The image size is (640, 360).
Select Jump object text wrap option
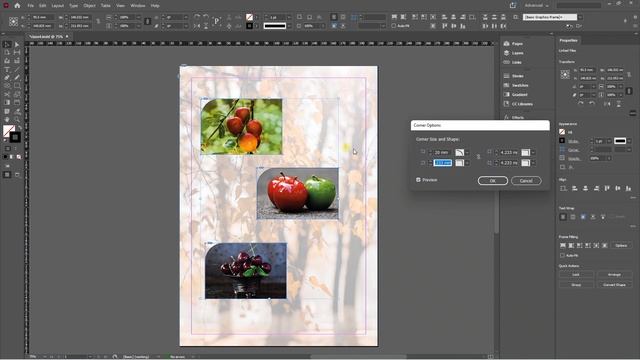click(x=593, y=217)
